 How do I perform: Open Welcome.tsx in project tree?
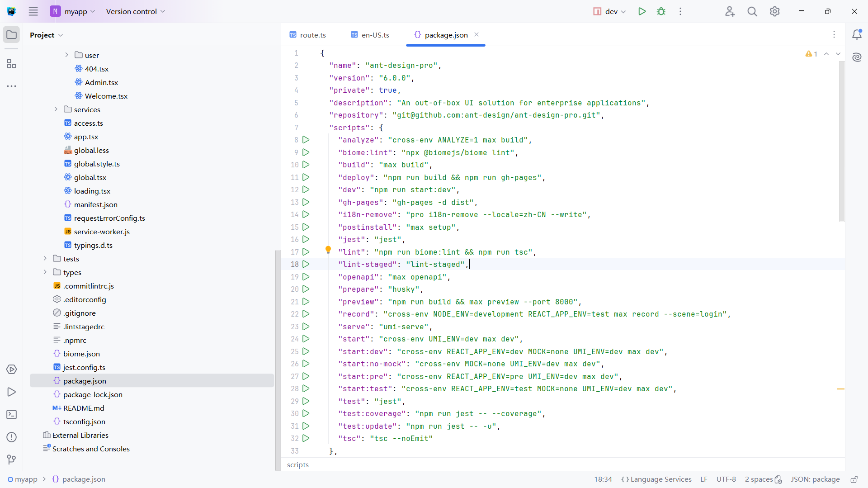(x=106, y=96)
